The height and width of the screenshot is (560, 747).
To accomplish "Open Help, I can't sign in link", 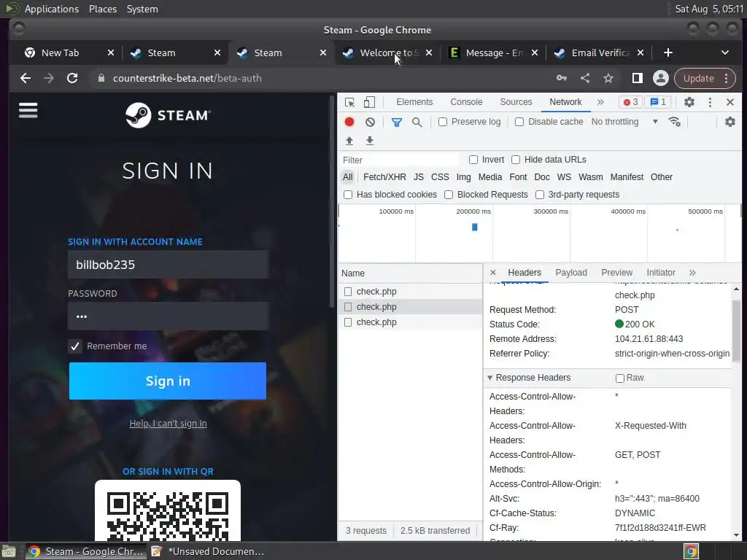I will tap(168, 424).
